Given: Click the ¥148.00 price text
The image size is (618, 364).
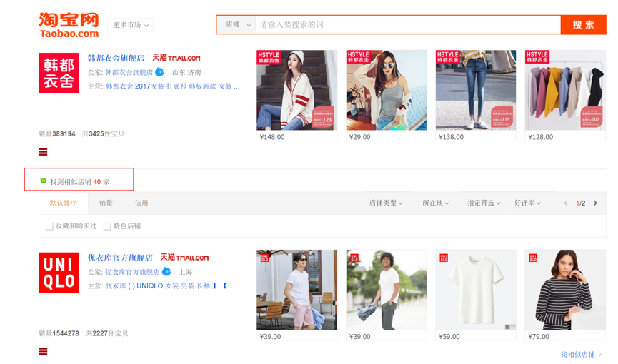Looking at the screenshot, I should [272, 137].
